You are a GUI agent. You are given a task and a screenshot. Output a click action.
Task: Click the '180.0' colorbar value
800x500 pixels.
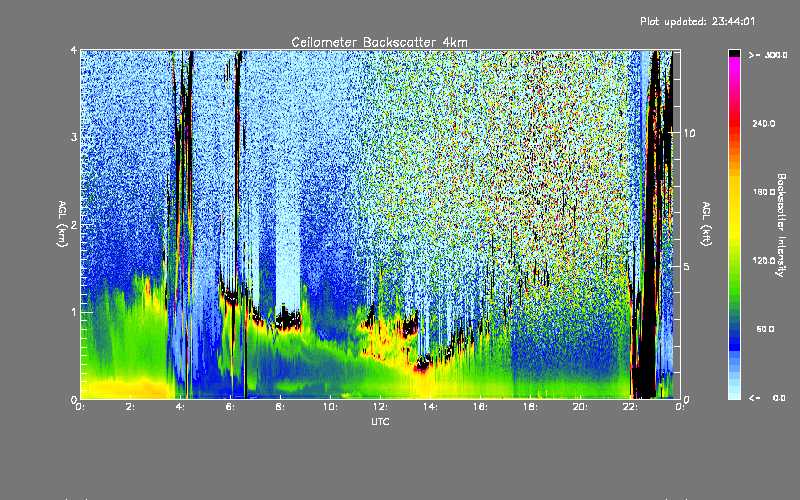tap(764, 192)
